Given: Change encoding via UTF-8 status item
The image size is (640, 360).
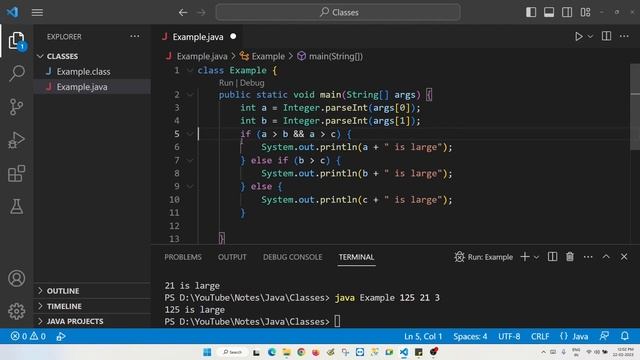Looking at the screenshot, I should [x=509, y=336].
